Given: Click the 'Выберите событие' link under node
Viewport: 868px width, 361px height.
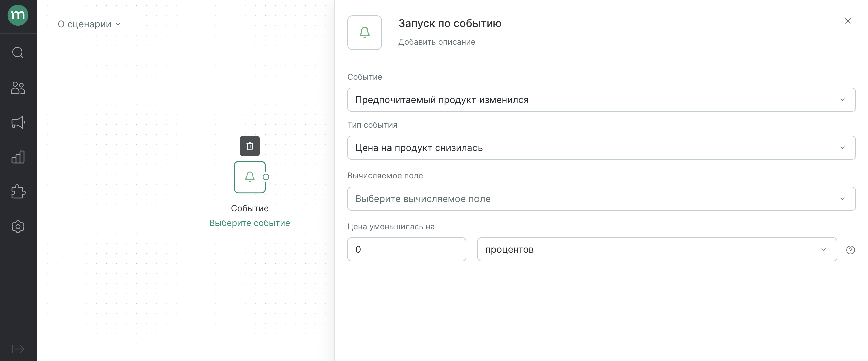Looking at the screenshot, I should [250, 223].
